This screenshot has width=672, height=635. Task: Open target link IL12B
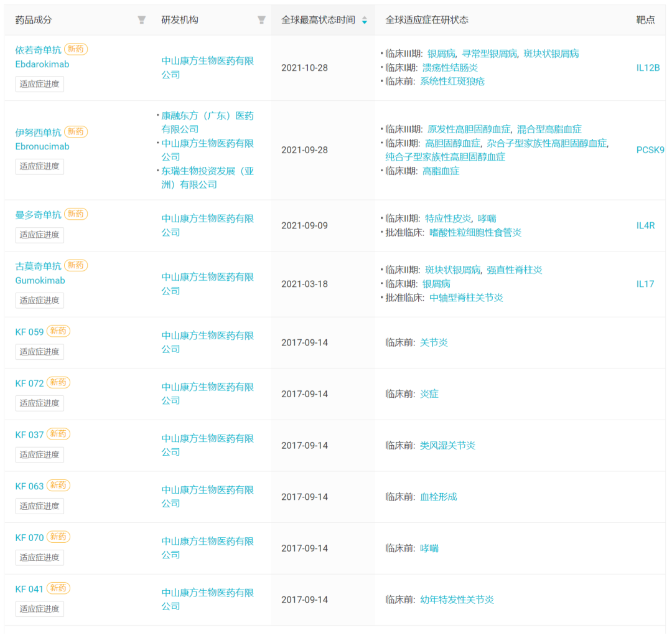(648, 68)
